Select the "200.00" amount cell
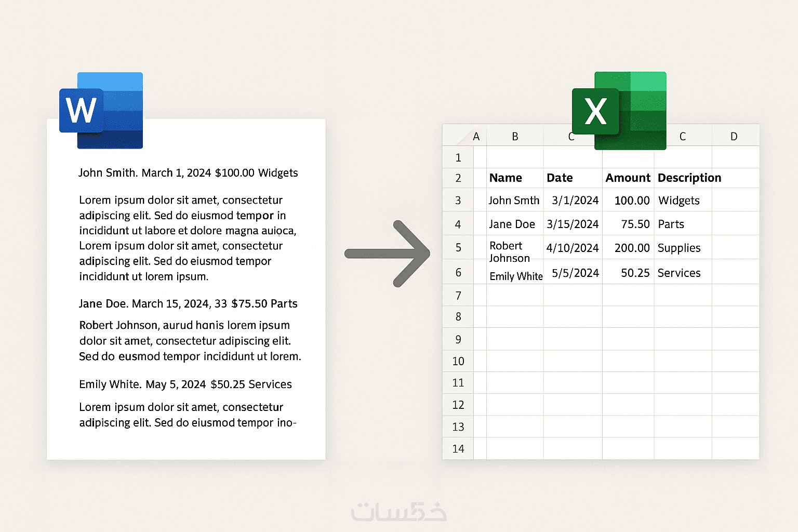 pos(628,248)
